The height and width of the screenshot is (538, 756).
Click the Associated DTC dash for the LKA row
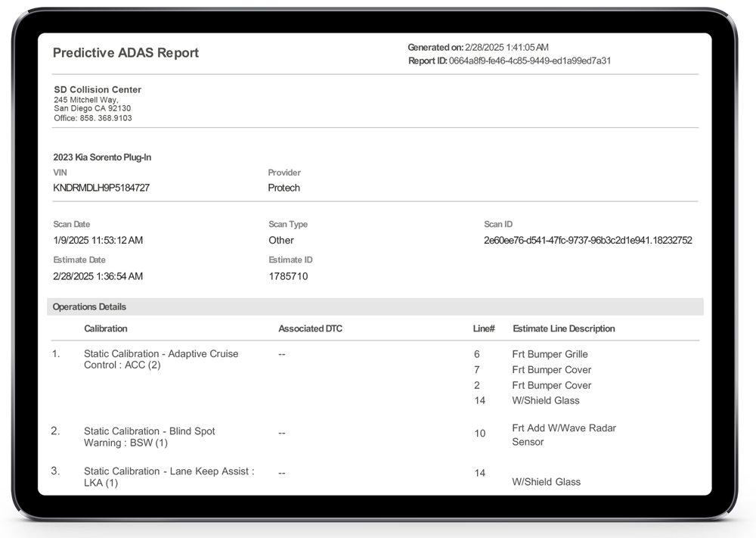[282, 473]
